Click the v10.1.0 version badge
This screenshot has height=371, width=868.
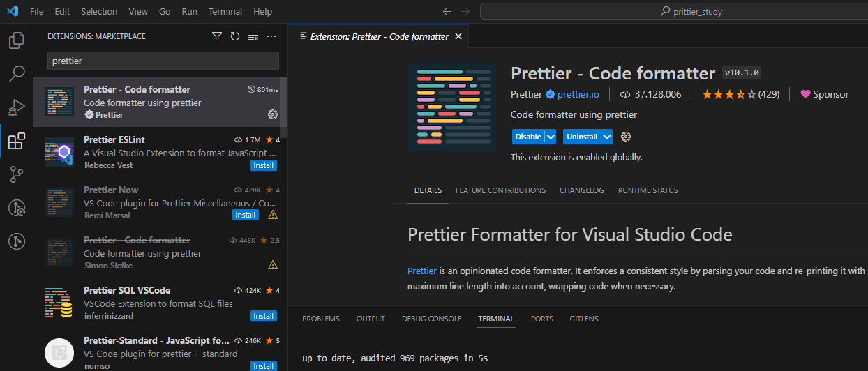tap(742, 73)
